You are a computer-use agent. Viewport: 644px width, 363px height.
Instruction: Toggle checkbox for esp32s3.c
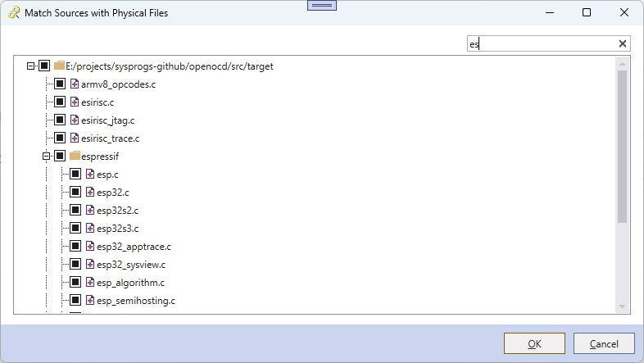(x=75, y=229)
